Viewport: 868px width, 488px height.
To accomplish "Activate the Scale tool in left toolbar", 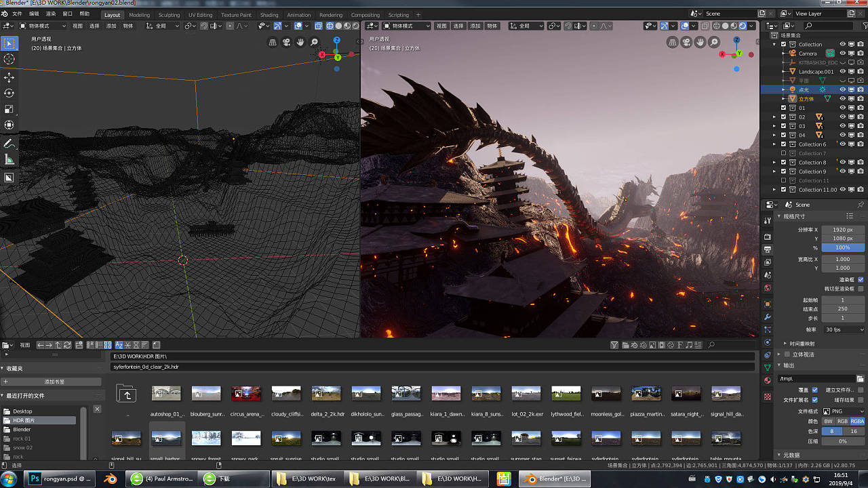I will pyautogui.click(x=9, y=109).
